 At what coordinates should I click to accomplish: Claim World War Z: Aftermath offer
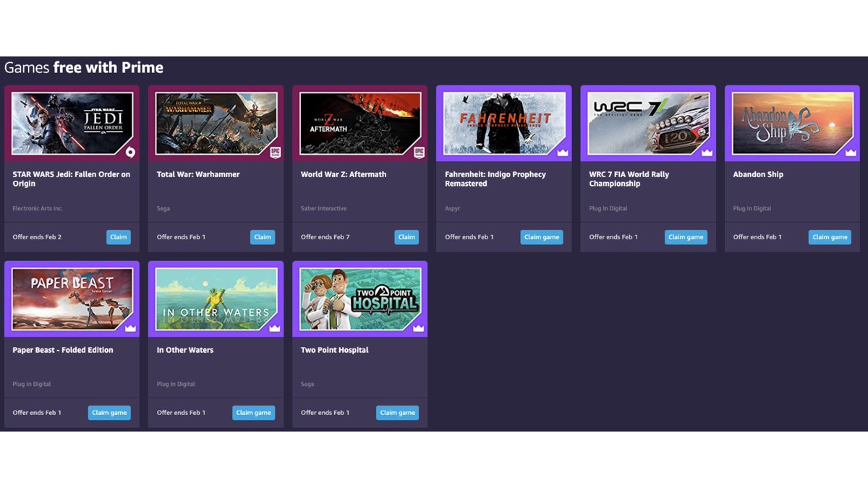(x=407, y=237)
